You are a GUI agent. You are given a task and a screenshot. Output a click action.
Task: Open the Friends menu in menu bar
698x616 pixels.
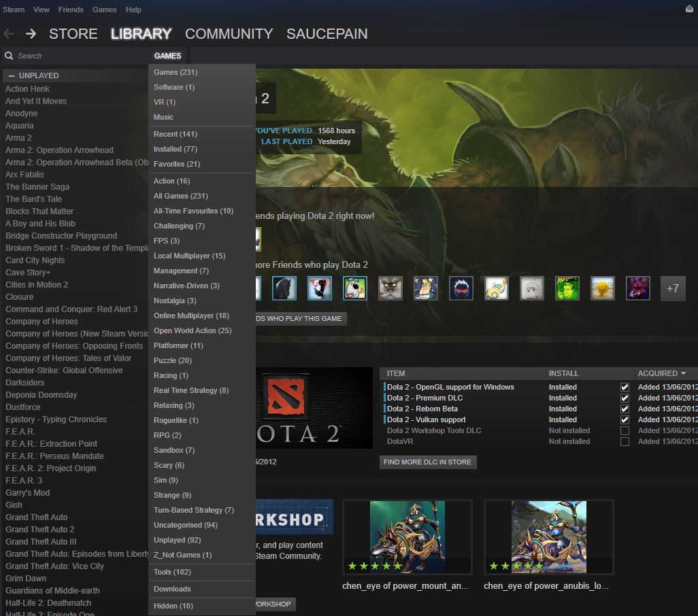(71, 10)
